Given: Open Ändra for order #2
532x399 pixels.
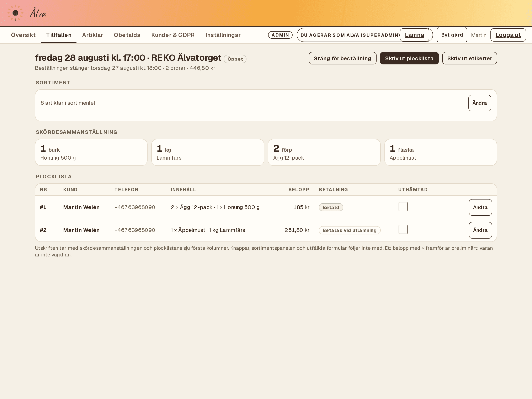Looking at the screenshot, I should (480, 230).
